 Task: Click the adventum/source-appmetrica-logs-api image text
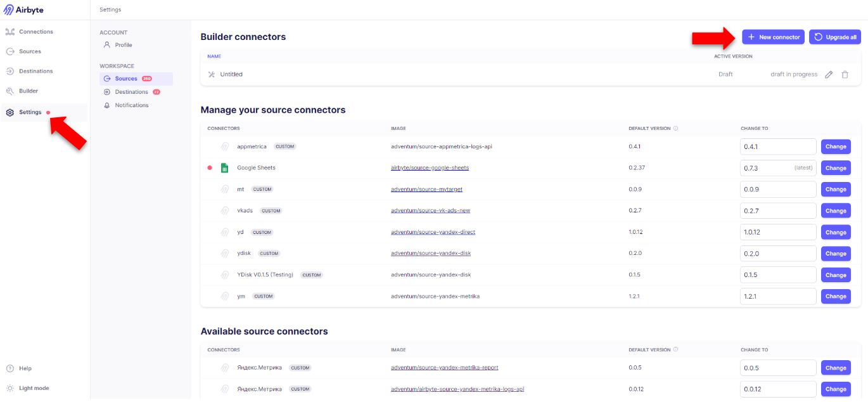pos(442,146)
